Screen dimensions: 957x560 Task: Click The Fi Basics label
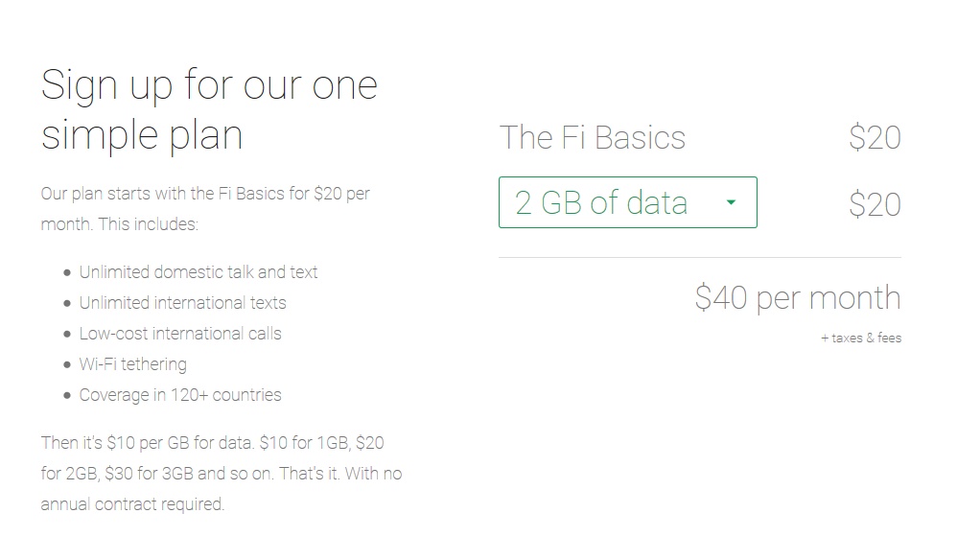pos(594,137)
